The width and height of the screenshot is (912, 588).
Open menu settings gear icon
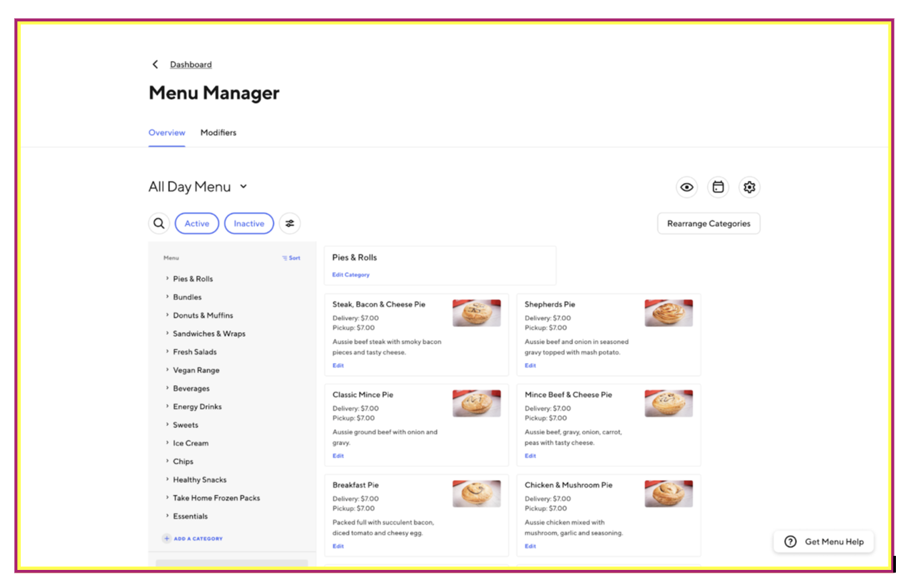(x=749, y=188)
